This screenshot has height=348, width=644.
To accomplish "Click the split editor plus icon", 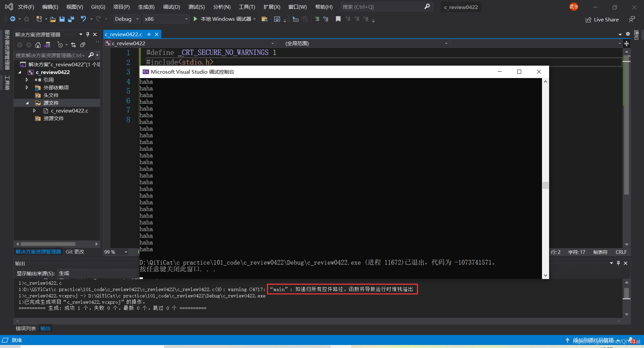I will coord(627,44).
